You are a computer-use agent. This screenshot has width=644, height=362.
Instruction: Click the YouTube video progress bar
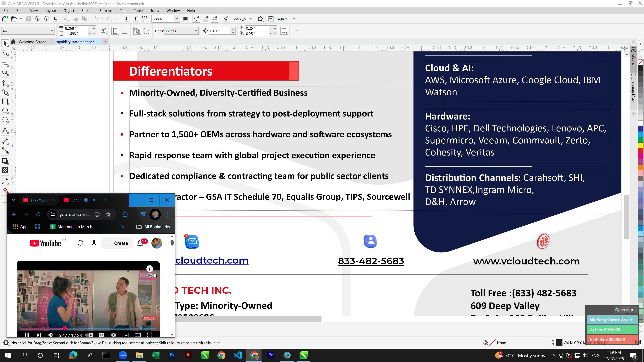click(88, 328)
